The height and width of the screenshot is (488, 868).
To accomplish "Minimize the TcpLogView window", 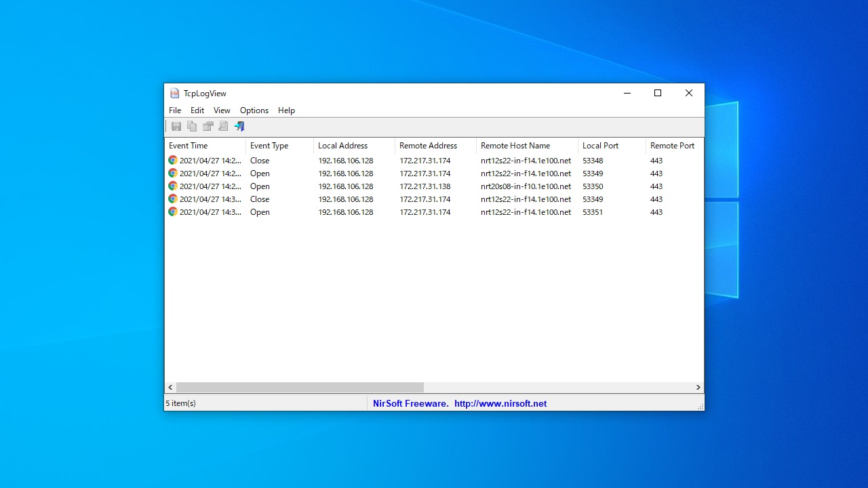I will pos(627,94).
